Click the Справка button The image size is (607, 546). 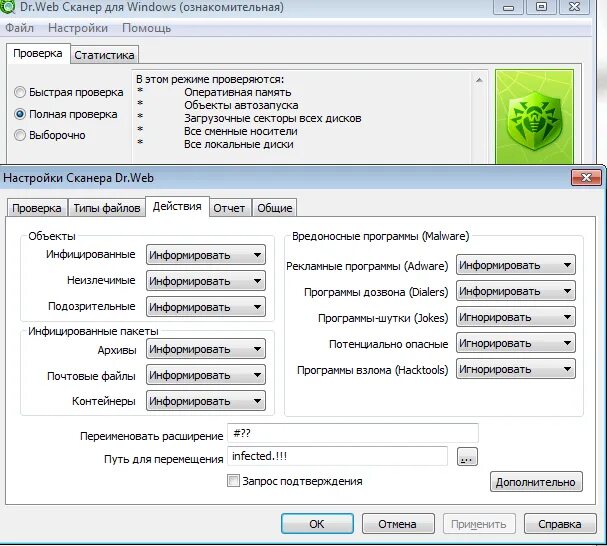pos(560,524)
